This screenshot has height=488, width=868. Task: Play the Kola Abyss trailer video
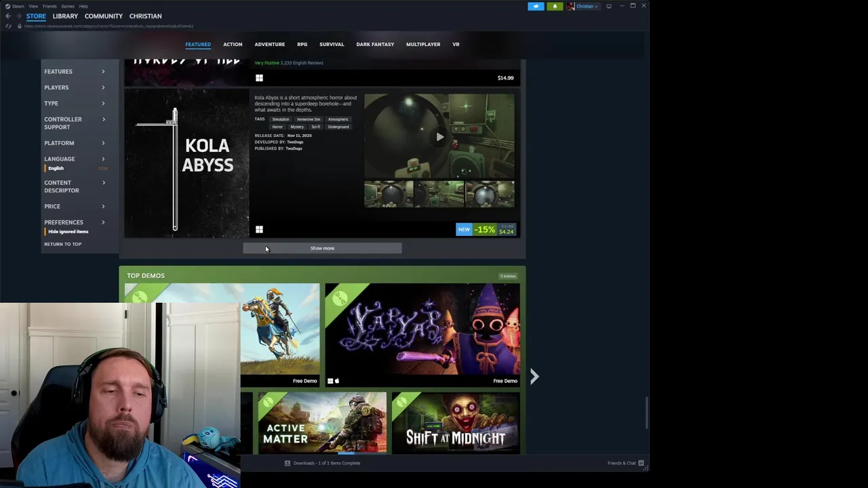(439, 137)
